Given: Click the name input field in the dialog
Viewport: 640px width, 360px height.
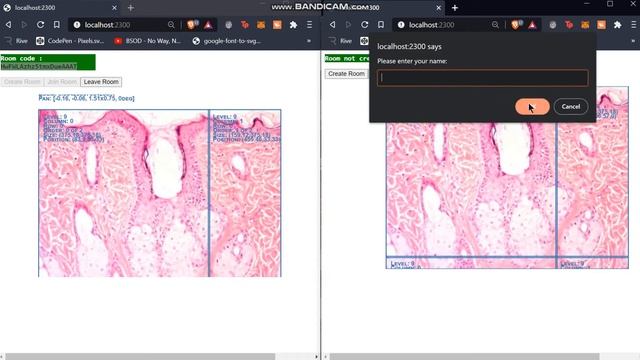Looking at the screenshot, I should coord(482,78).
